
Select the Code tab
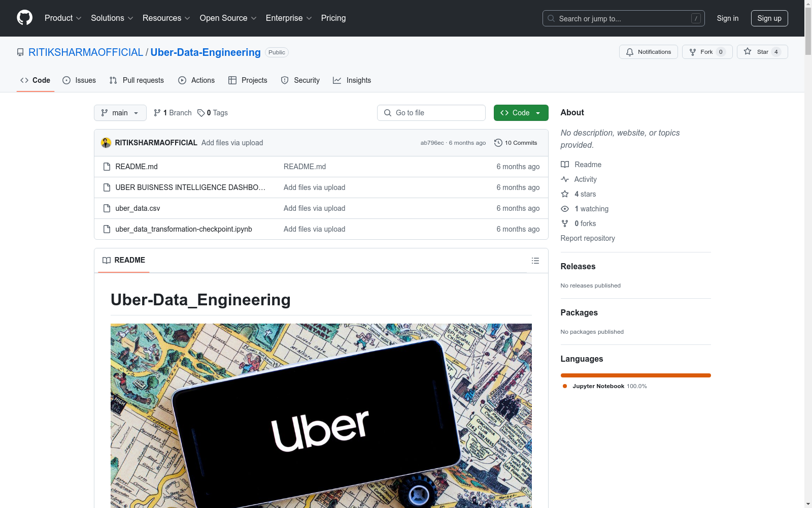pos(36,80)
